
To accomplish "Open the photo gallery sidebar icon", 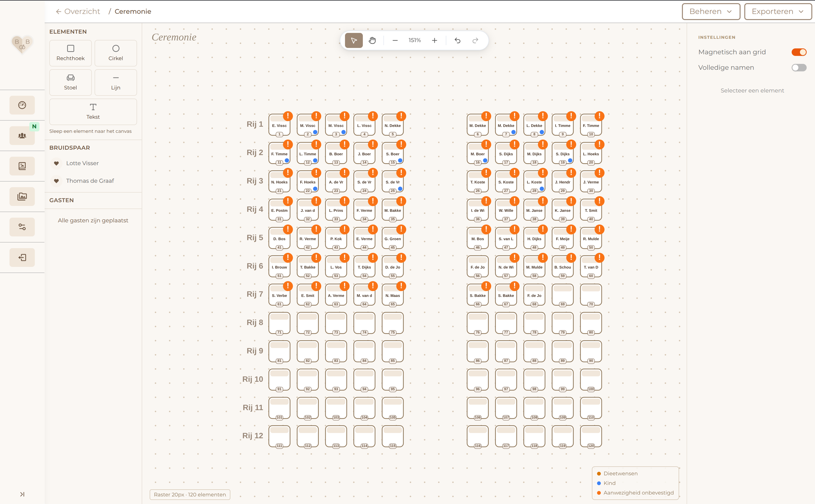I will (x=22, y=196).
